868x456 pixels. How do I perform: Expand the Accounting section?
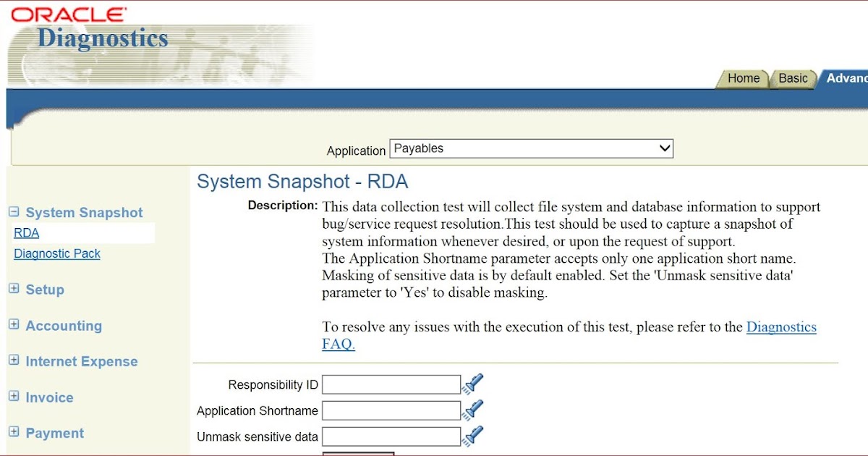coord(15,325)
